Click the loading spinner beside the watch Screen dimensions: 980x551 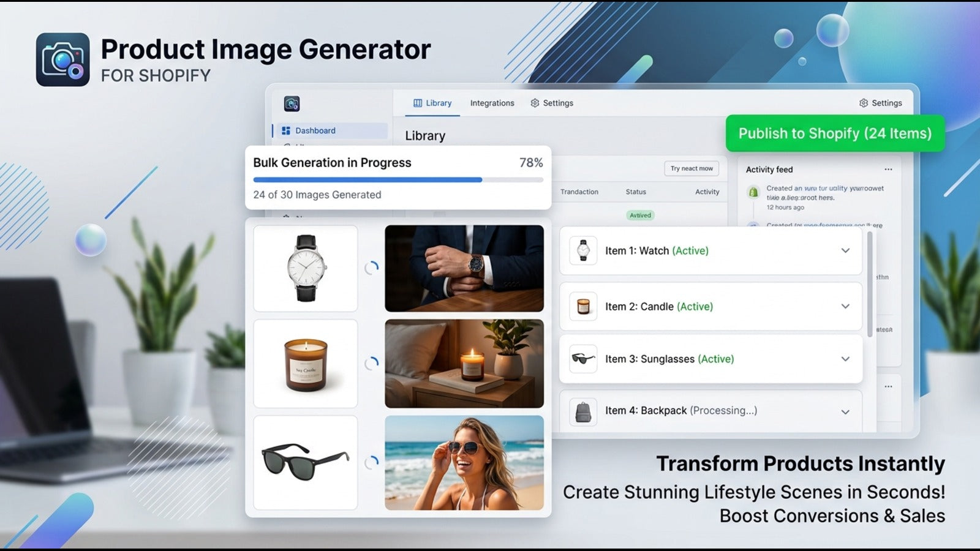click(x=371, y=268)
